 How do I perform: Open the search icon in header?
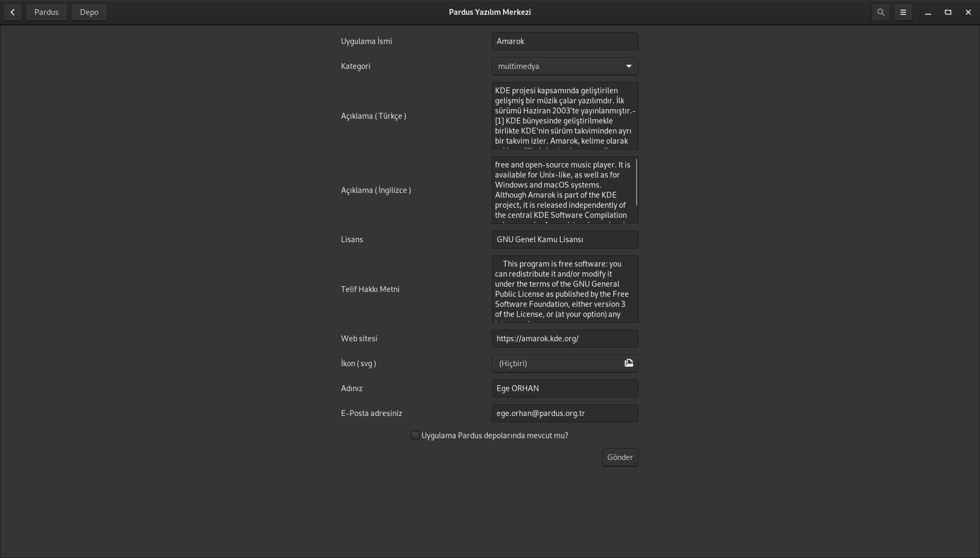pyautogui.click(x=880, y=12)
